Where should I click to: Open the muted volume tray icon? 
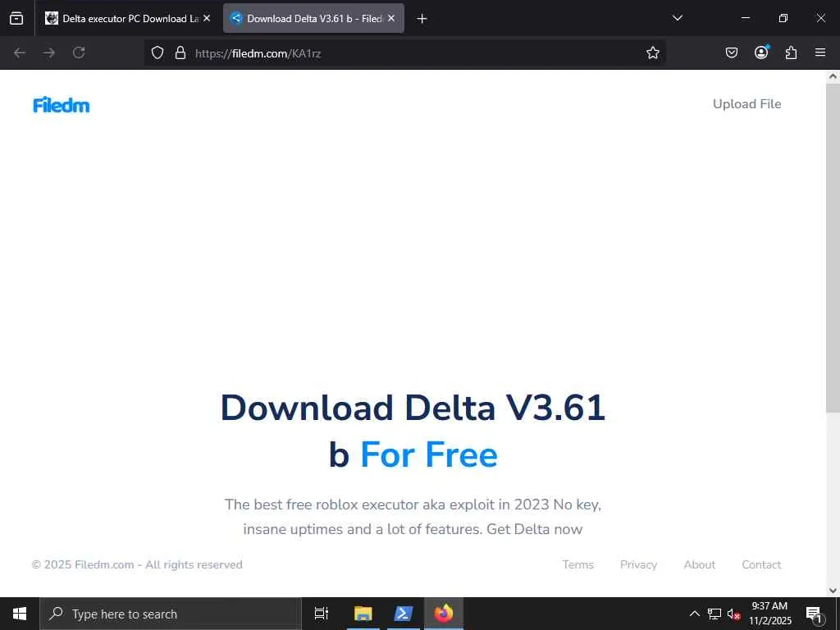pos(733,614)
